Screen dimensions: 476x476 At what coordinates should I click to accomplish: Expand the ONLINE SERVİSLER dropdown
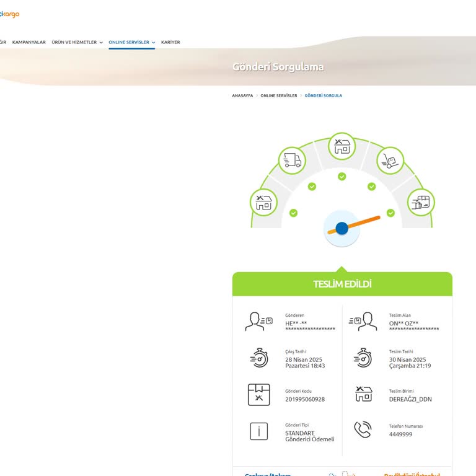click(x=132, y=42)
